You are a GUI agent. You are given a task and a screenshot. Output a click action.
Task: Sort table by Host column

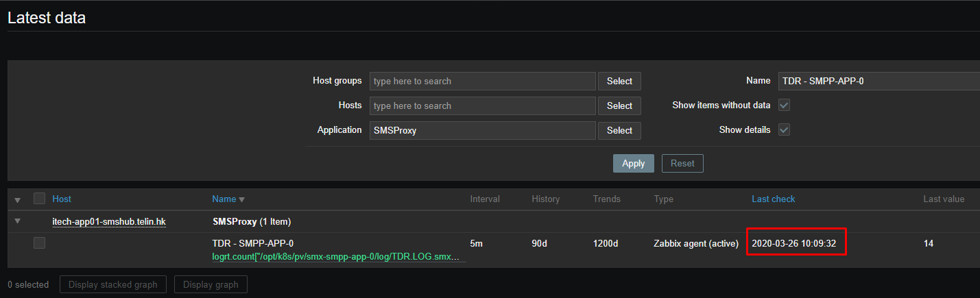coord(62,199)
